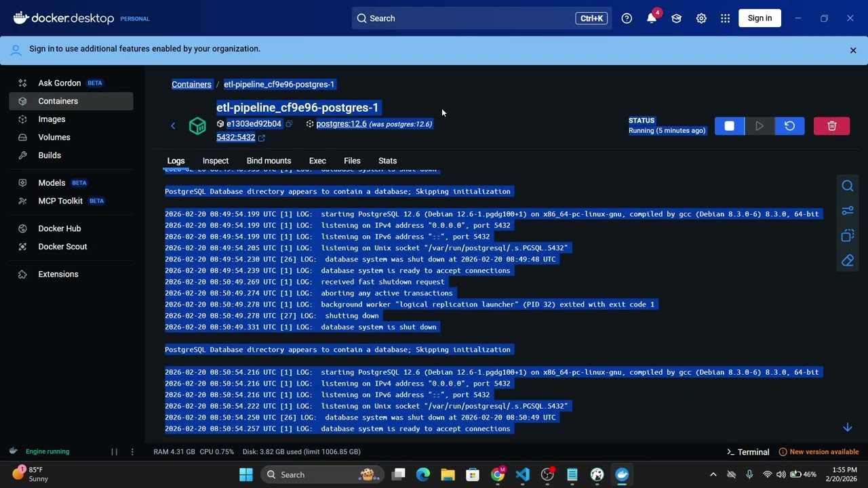868x488 pixels.
Task: Click the container title etl-pipeline_cf9e96-postgres-1
Action: pos(297,108)
